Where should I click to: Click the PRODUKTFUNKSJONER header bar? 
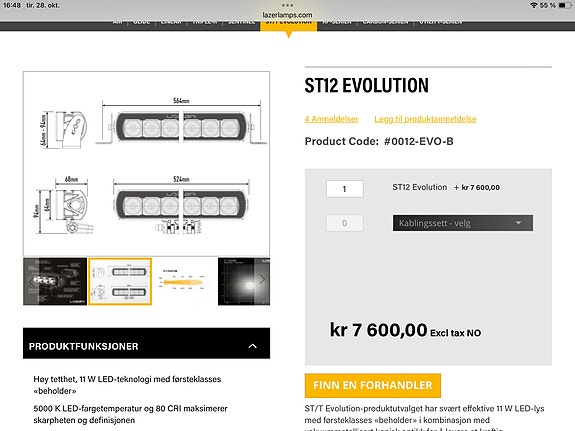tap(146, 343)
